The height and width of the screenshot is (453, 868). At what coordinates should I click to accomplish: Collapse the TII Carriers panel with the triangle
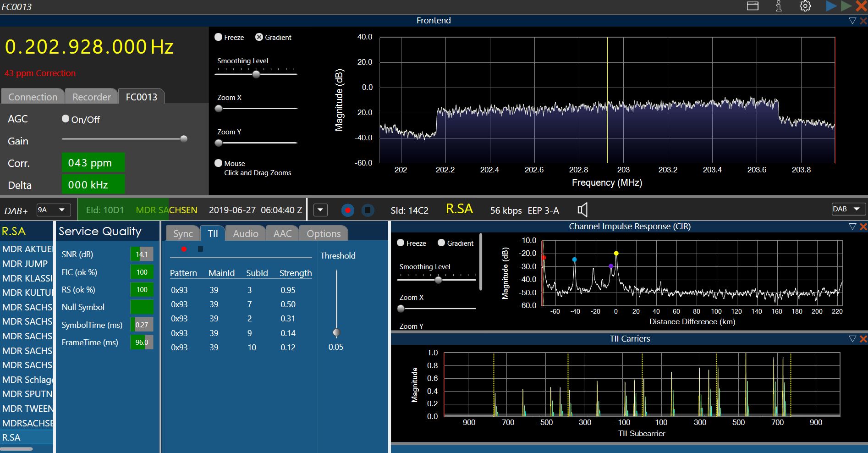tap(852, 339)
